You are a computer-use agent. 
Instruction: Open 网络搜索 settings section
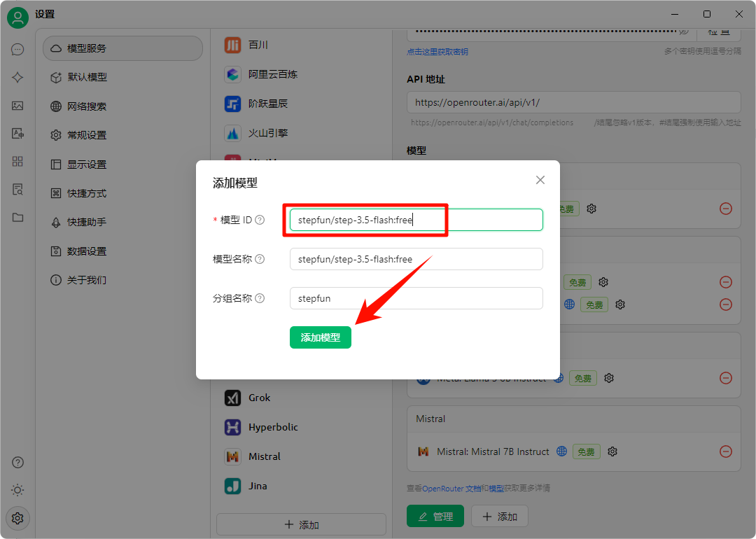click(x=122, y=106)
